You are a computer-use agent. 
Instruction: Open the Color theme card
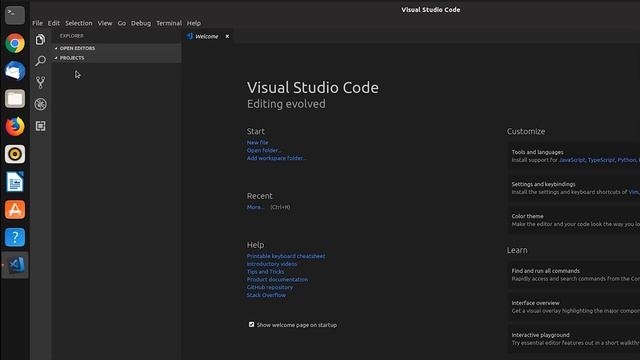573,220
